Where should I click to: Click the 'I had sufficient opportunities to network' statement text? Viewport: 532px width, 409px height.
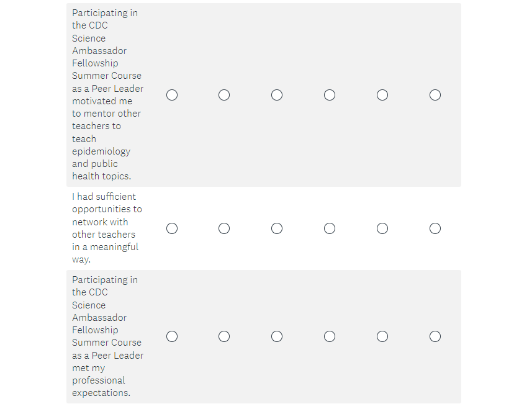click(x=106, y=228)
